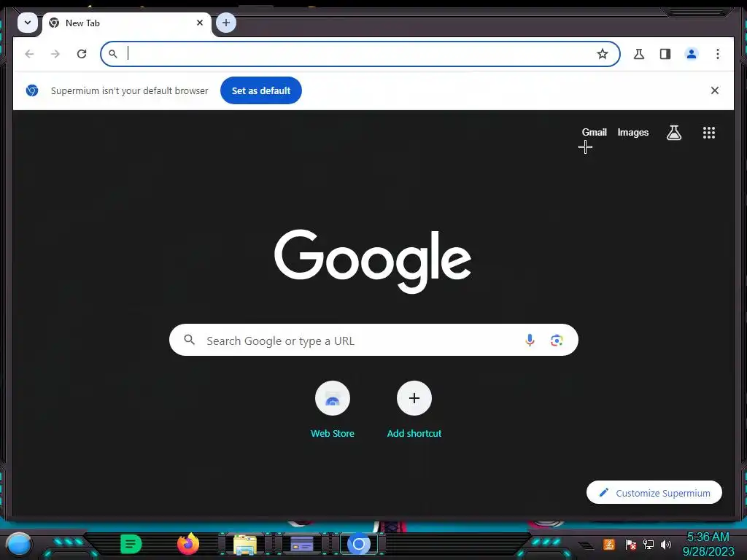Open the green notes app on taskbar
Screen dimensions: 747x560
click(x=131, y=544)
